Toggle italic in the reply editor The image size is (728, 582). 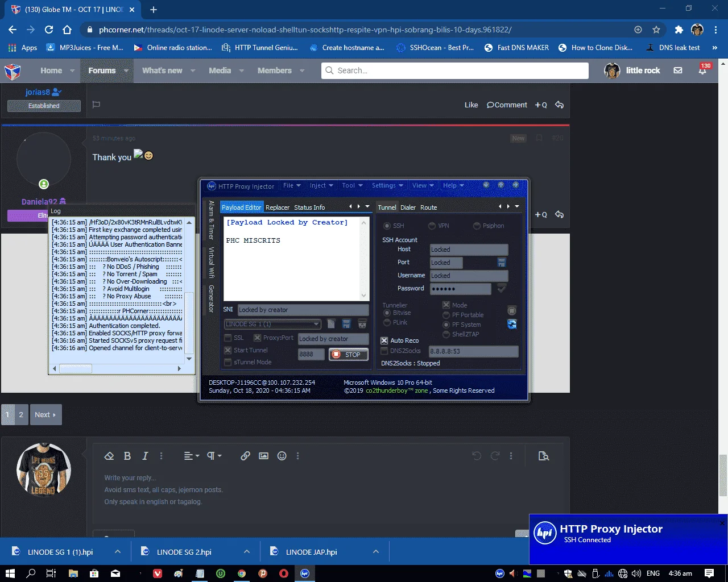tap(145, 456)
